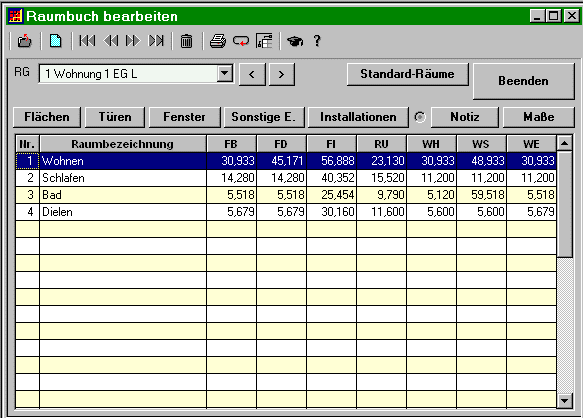
Task: Click the Standard-Räume button
Action: (x=408, y=74)
